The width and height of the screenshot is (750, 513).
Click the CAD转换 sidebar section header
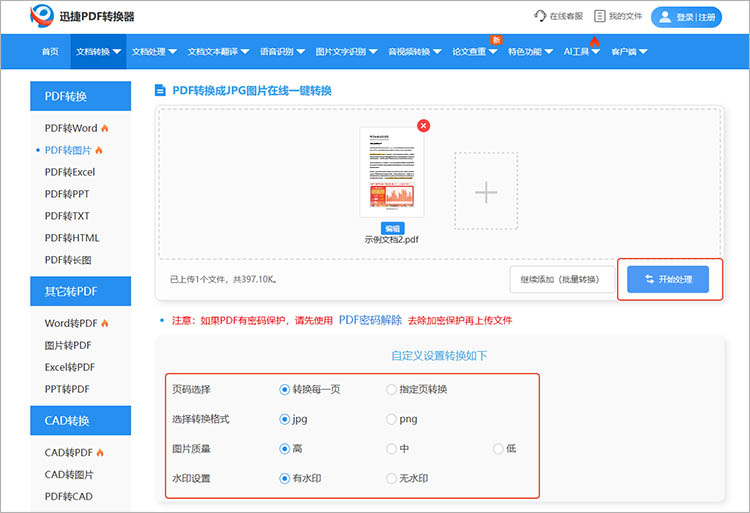point(80,421)
